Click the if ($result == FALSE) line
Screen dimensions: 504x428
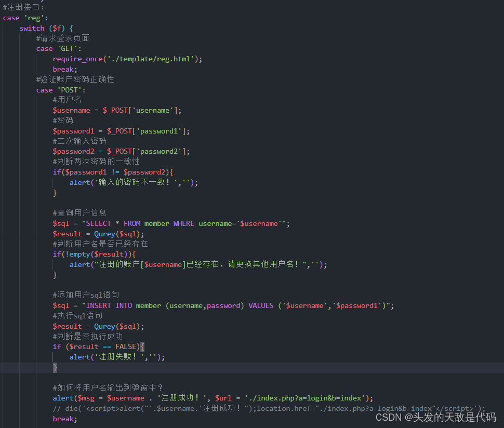99,346
